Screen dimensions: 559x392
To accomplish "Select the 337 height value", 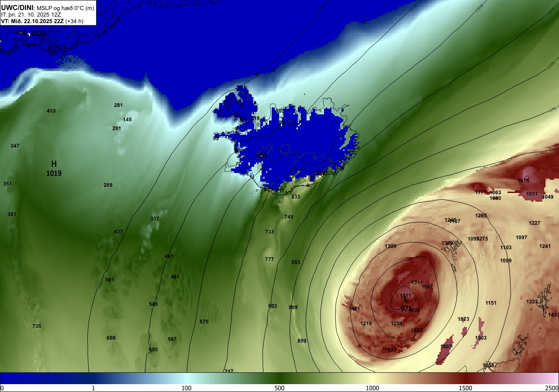I will (x=155, y=219).
